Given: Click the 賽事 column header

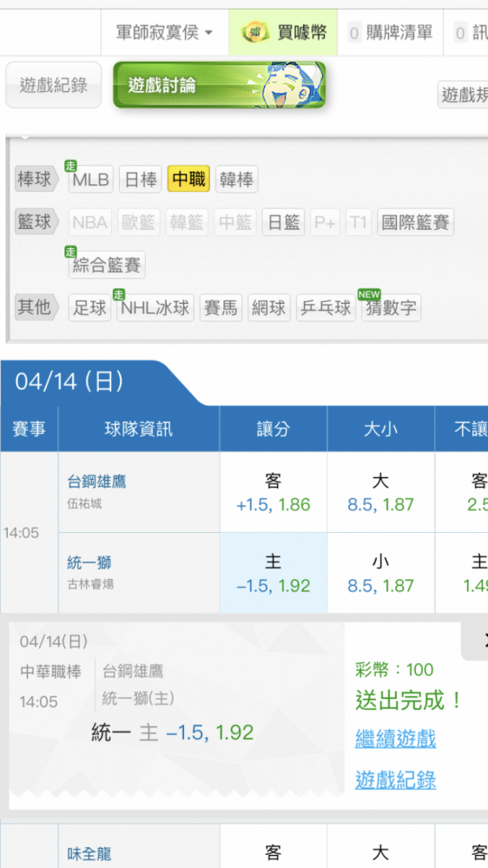Looking at the screenshot, I should pos(30,429).
